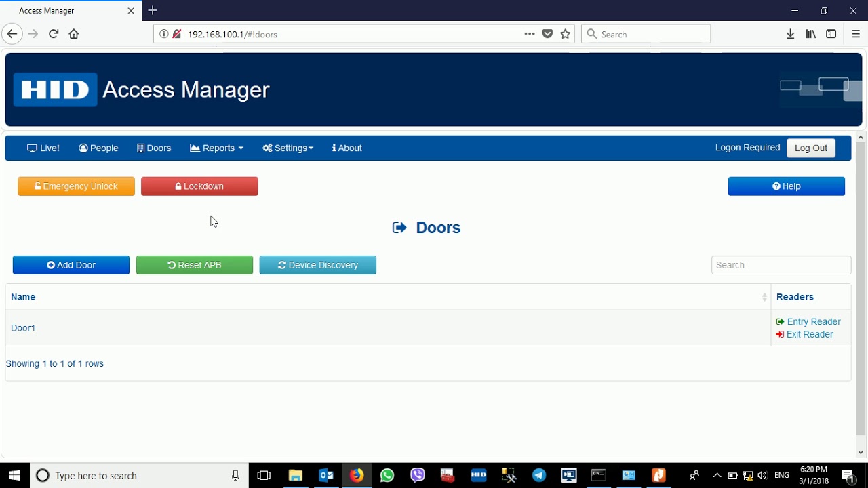Switch to Firefox in the taskbar

point(357,475)
